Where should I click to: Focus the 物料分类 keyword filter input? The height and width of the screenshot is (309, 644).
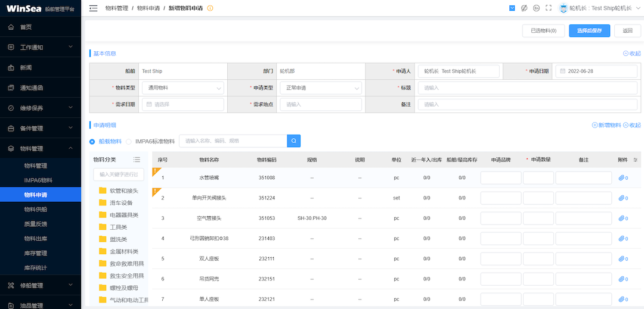[119, 174]
